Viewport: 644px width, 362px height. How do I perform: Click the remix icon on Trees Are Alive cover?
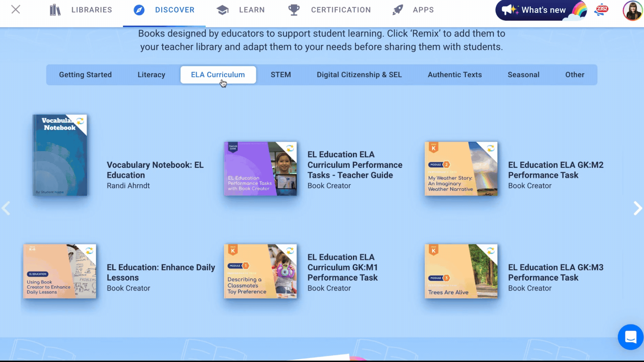coord(490,250)
